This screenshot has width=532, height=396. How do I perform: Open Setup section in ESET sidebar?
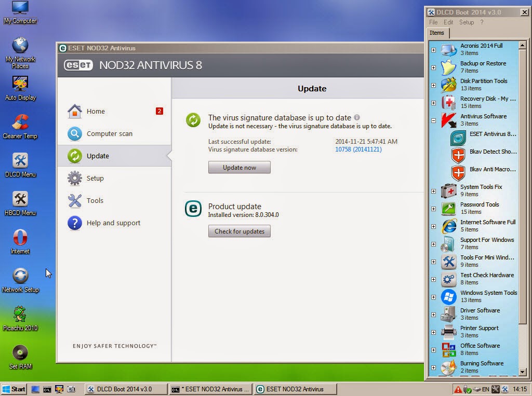[114, 179]
